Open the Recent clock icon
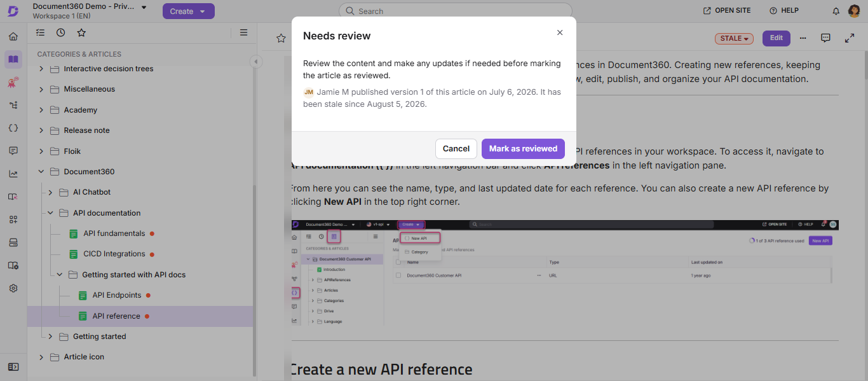Image resolution: width=868 pixels, height=381 pixels. coord(60,32)
